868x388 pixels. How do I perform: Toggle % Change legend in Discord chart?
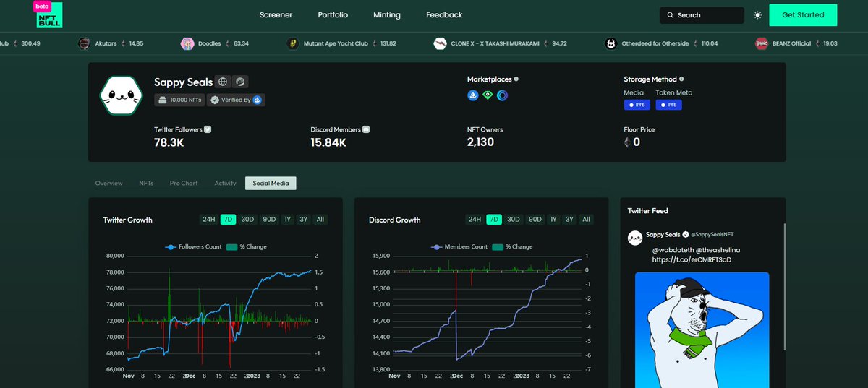(512, 246)
